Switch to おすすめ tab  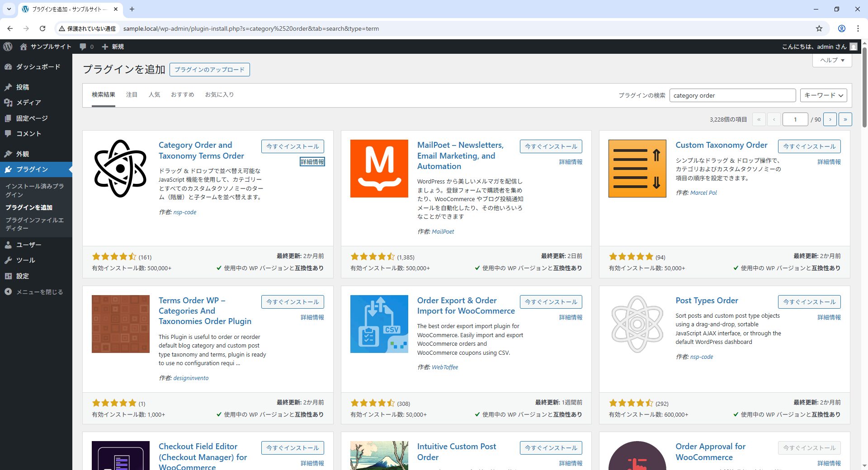click(x=182, y=94)
